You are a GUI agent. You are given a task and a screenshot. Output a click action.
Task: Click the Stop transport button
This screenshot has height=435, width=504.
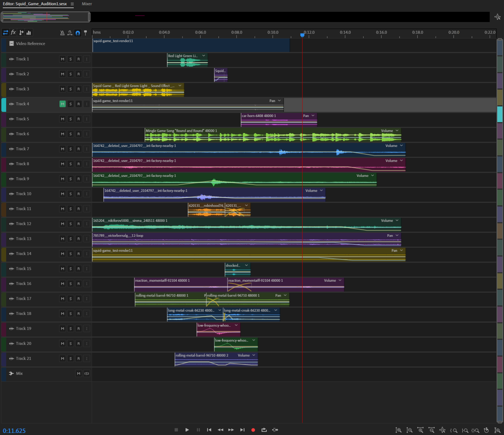[176, 430]
